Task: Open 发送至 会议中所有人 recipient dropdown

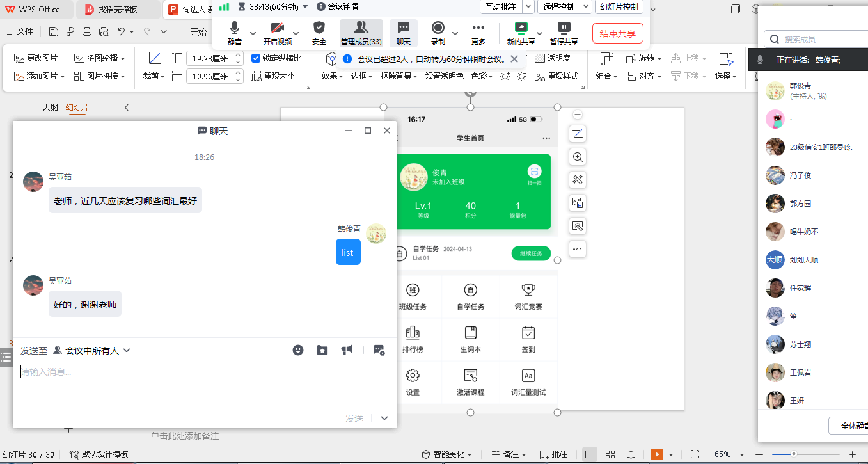Action: tap(92, 351)
